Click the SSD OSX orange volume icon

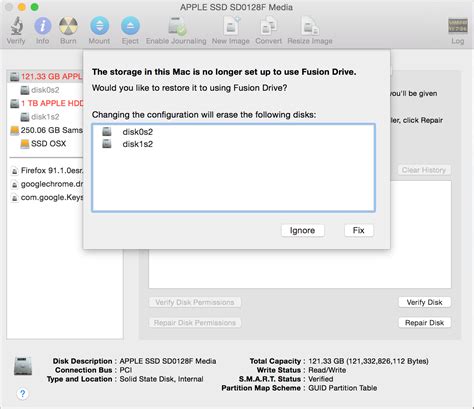pos(24,144)
